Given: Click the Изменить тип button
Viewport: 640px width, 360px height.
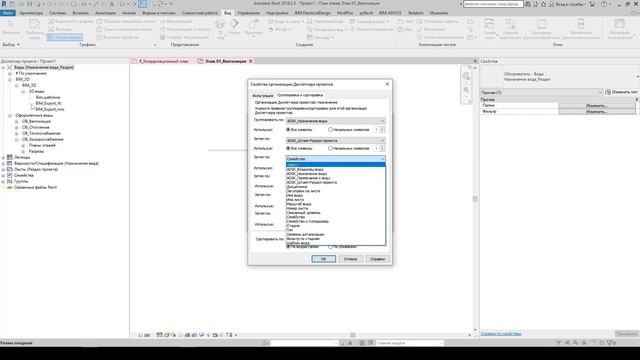Looking at the screenshot, I should pyautogui.click(x=621, y=92).
